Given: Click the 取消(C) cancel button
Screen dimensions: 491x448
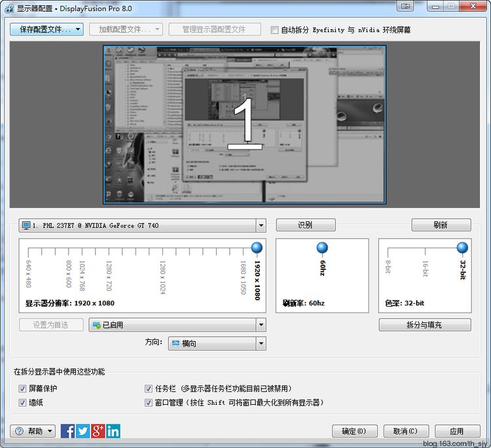Looking at the screenshot, I should 406,432.
